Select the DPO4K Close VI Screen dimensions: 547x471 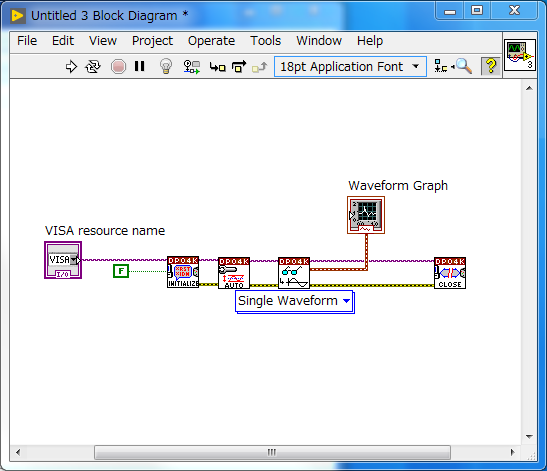450,273
